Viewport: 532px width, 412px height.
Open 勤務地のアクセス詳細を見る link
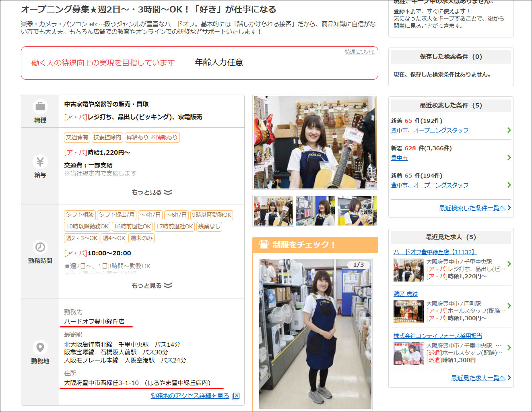(x=190, y=396)
